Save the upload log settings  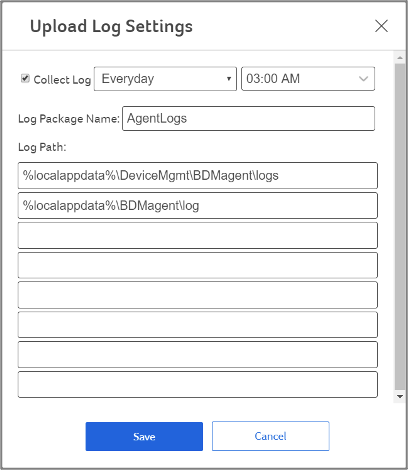pos(144,437)
